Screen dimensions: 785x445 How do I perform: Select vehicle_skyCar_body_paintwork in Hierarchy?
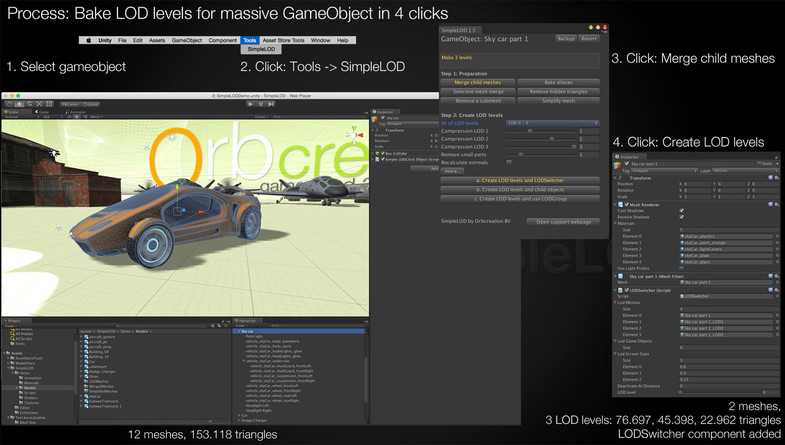point(272,341)
